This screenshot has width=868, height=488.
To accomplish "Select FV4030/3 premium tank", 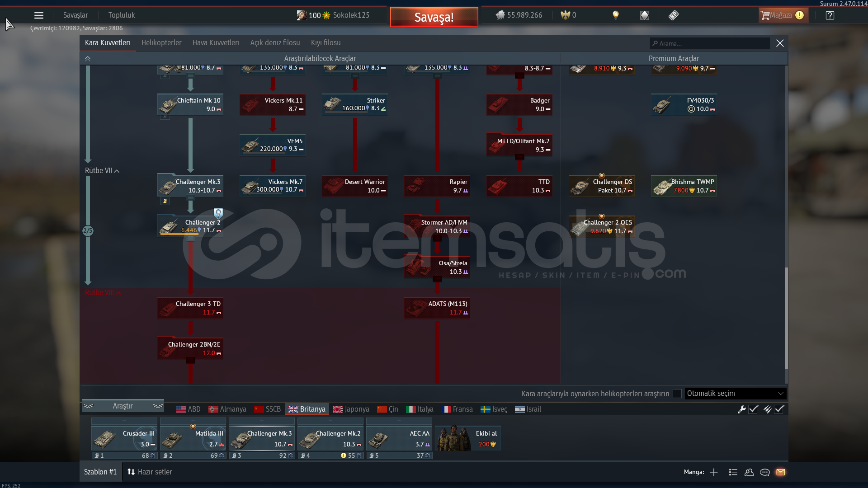I will (684, 105).
